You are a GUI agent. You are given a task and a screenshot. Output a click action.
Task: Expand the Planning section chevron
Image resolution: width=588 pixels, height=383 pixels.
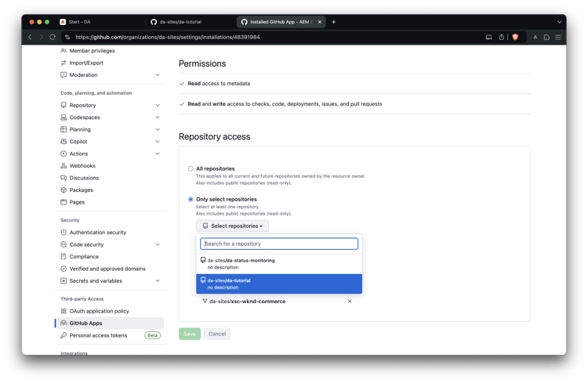pyautogui.click(x=158, y=129)
